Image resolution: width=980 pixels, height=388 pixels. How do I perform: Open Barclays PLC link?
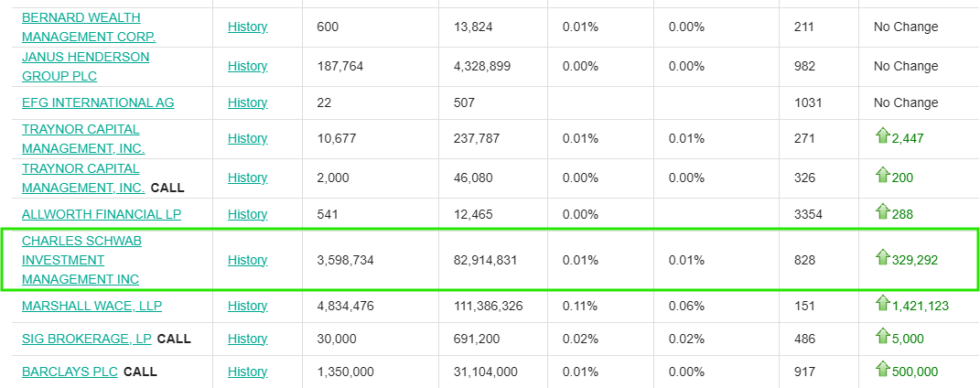coord(70,372)
